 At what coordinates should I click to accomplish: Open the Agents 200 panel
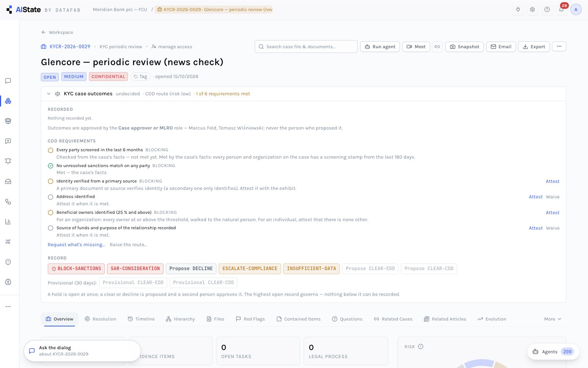pos(553,351)
